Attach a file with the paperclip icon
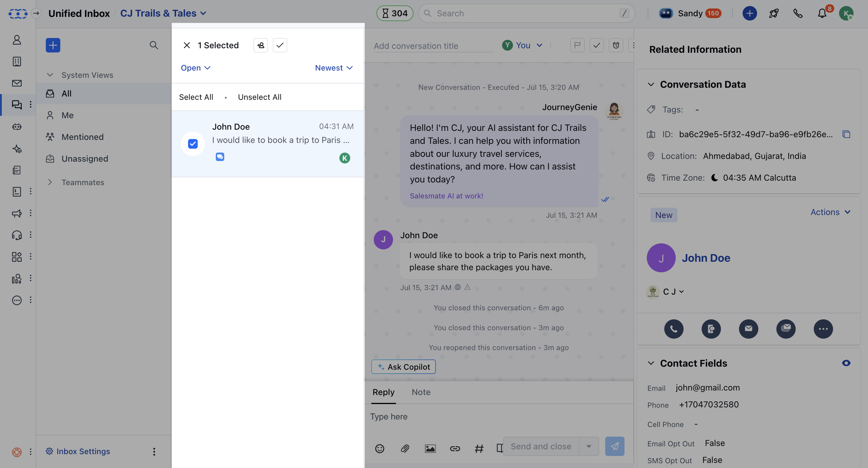868x468 pixels. (x=405, y=448)
